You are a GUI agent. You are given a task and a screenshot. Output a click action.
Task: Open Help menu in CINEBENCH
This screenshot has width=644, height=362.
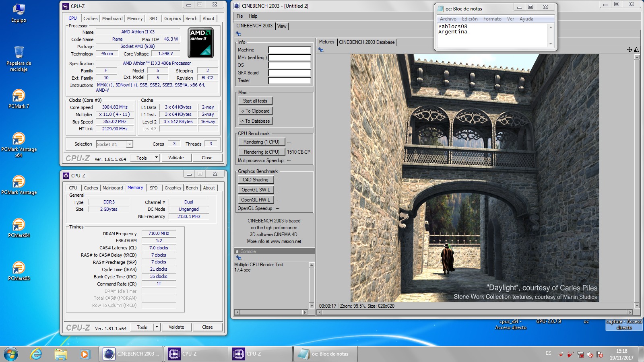[x=253, y=16]
